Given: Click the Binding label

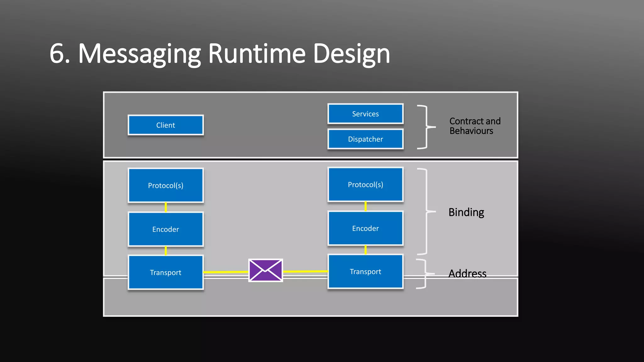Looking at the screenshot, I should pyautogui.click(x=466, y=212).
